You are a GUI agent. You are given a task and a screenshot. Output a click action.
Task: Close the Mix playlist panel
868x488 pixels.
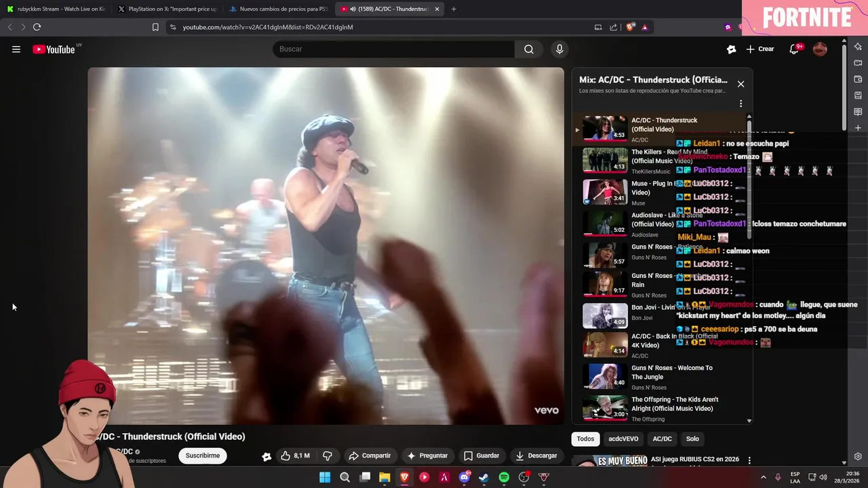pos(741,84)
